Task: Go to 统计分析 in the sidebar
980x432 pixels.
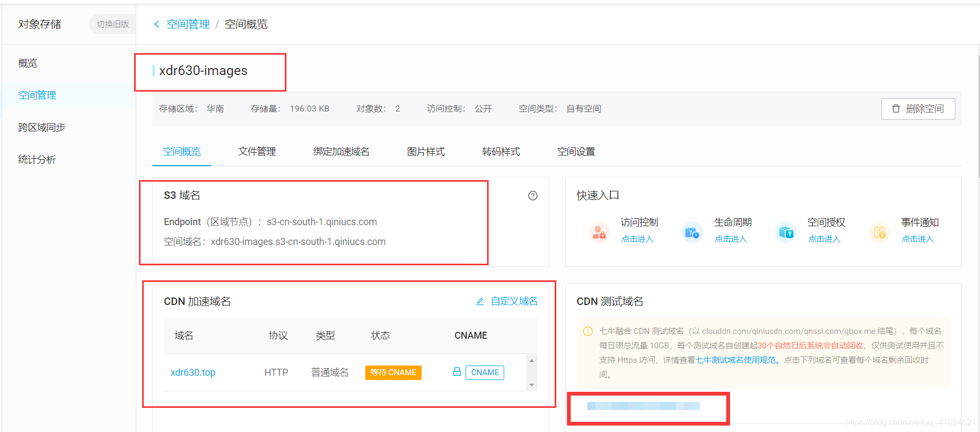Action: (x=37, y=160)
